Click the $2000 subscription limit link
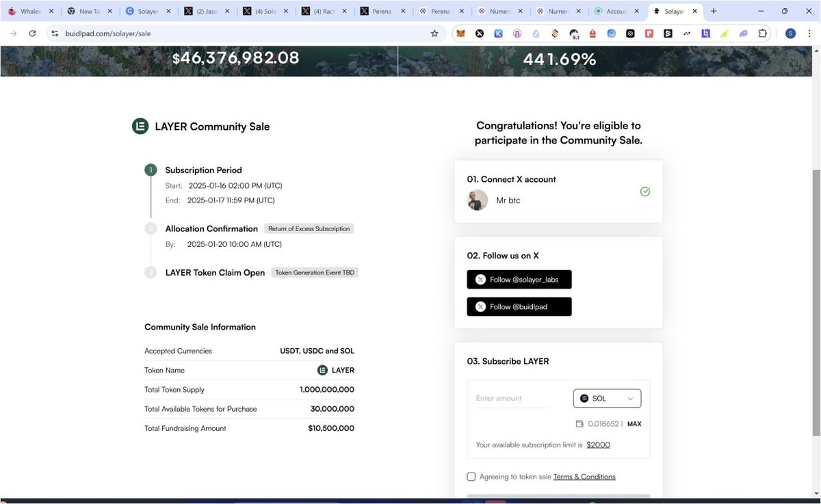Viewport: 821px width, 504px height. tap(598, 445)
